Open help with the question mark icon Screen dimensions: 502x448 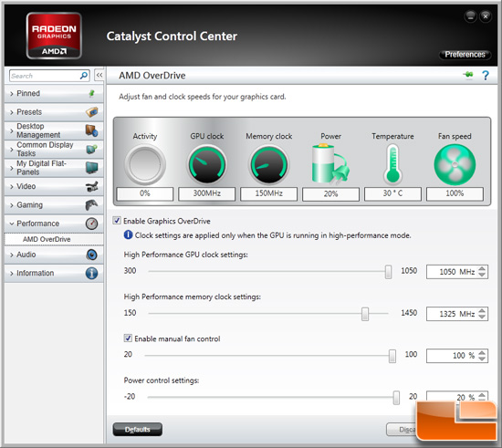[486, 76]
